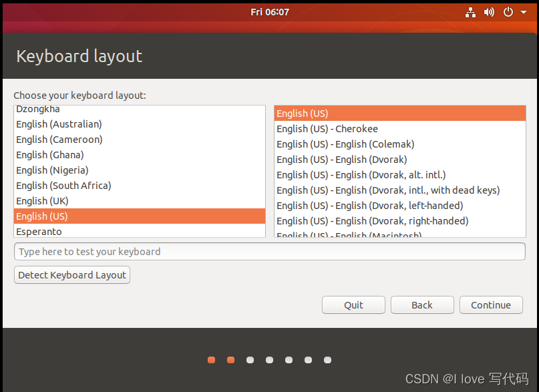The image size is (539, 392).
Task: Choose English (Dvorak) variant
Action: tap(400, 160)
